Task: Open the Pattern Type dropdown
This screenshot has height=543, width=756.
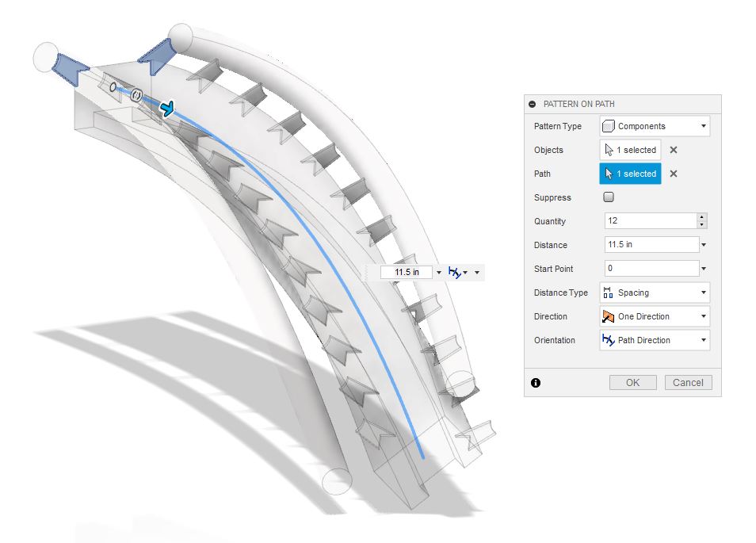Action: [704, 126]
